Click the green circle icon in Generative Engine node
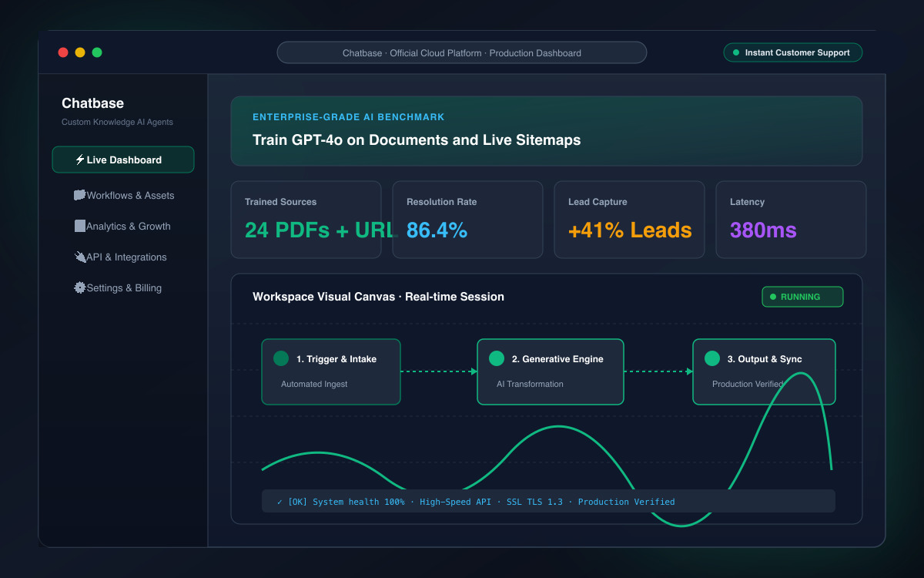 coord(497,358)
